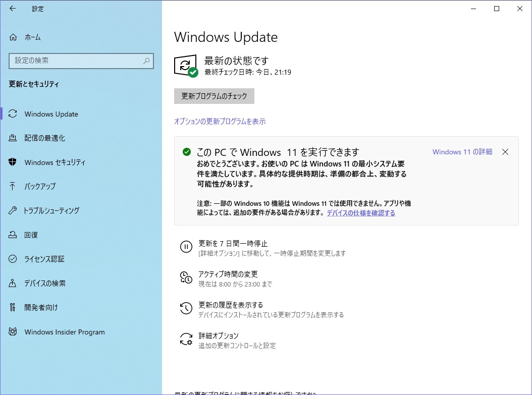Click the pause icon for 更新を7日間一時停止
This screenshot has width=532, height=395.
(x=186, y=247)
